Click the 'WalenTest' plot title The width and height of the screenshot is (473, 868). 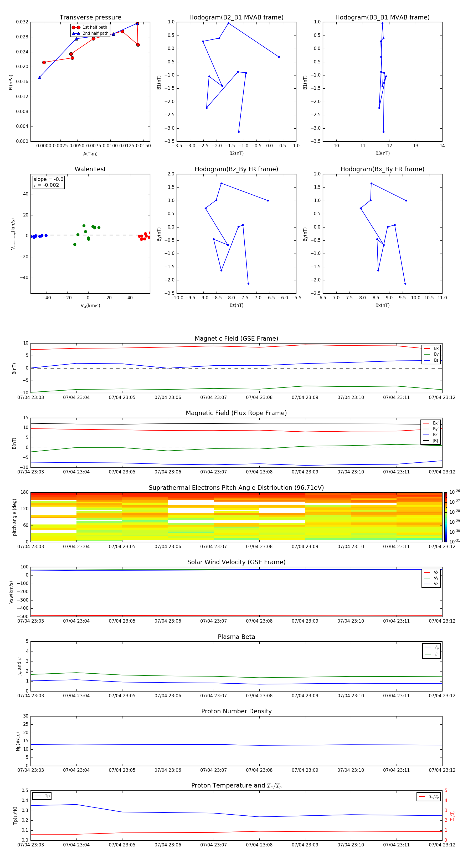(90, 169)
